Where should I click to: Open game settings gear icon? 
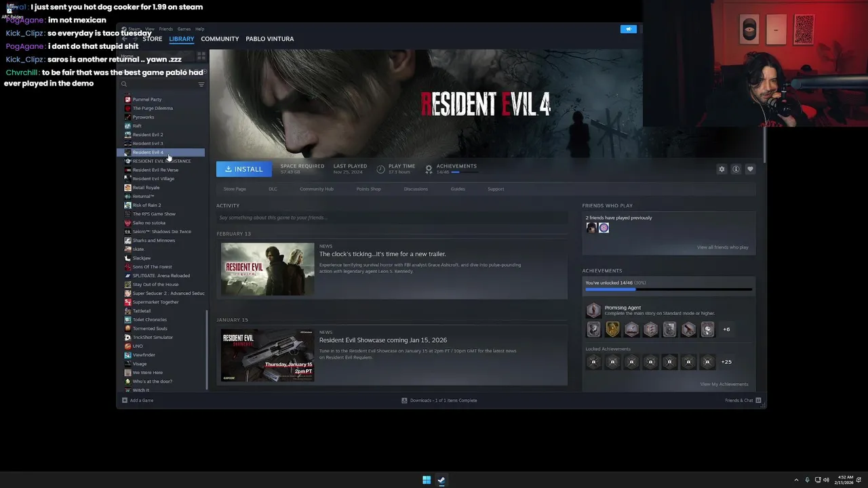(x=722, y=169)
